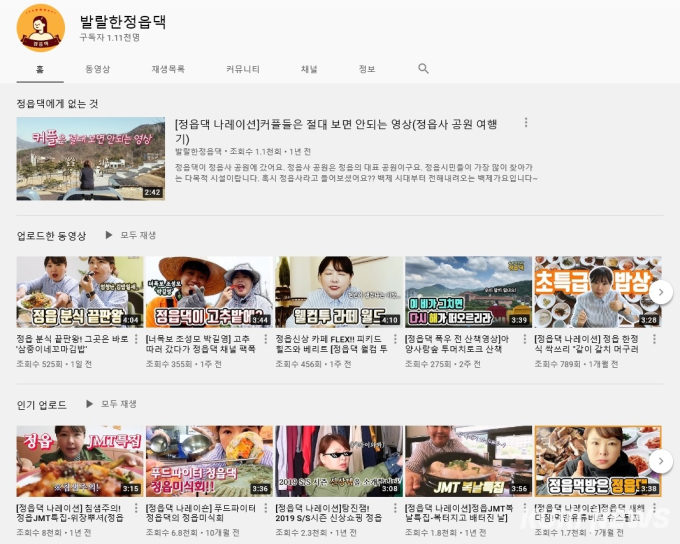680x544 pixels.
Task: Open the 초특급 밥상 thumbnail
Action: click(598, 292)
